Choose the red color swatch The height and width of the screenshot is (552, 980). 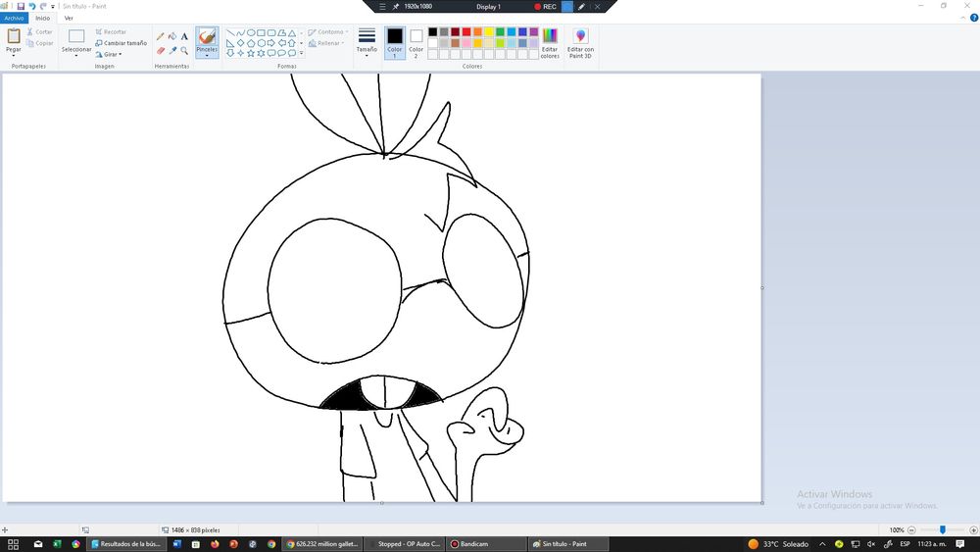(466, 32)
